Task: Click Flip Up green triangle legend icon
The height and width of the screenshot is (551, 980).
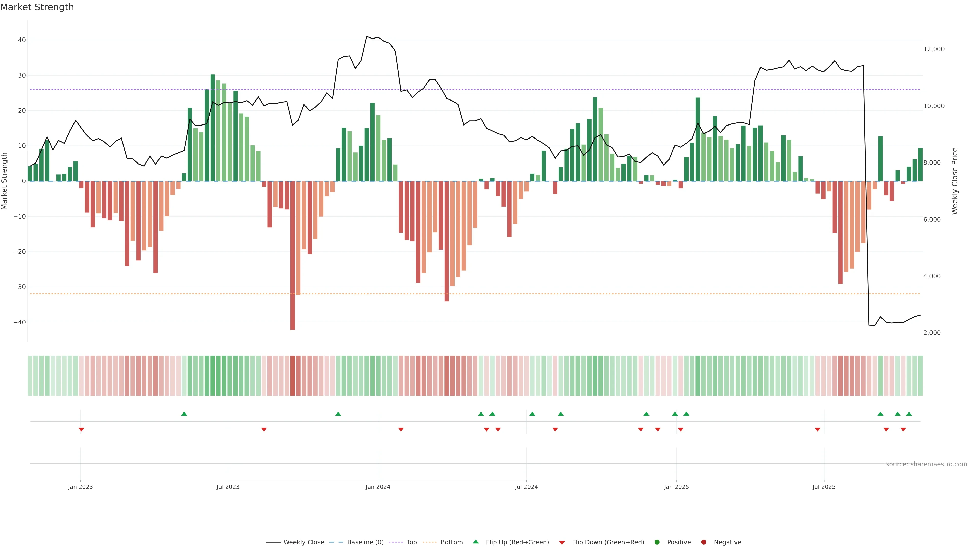Action: tap(475, 542)
